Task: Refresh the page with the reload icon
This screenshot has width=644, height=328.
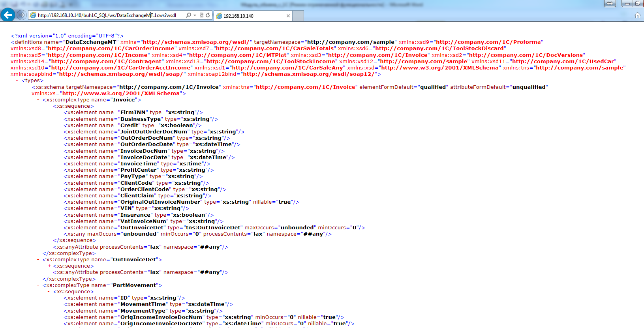Action: point(208,15)
